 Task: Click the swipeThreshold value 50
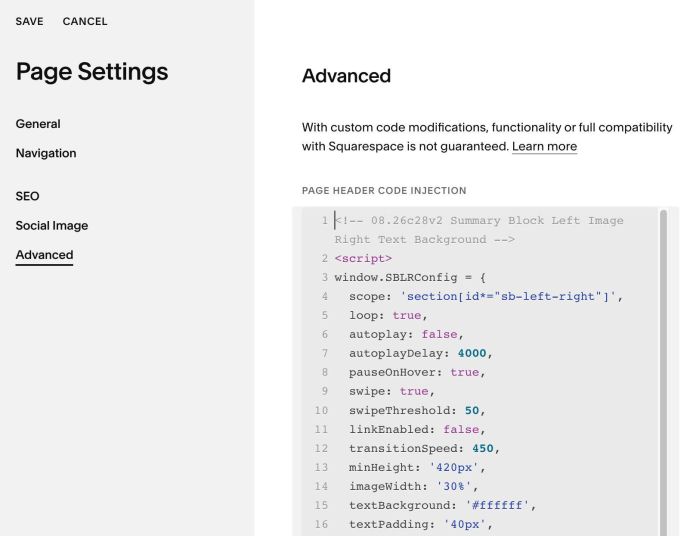(x=472, y=410)
